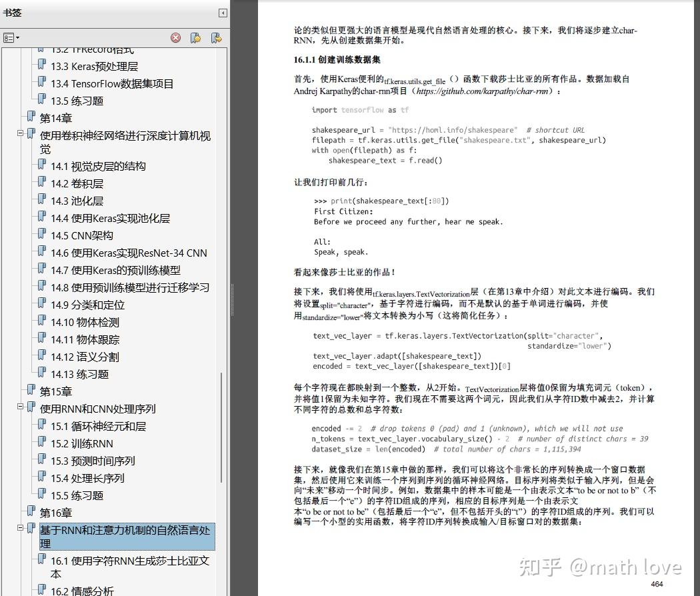Image resolution: width=700 pixels, height=596 pixels.
Task: Click the bookmark icon beside 16.2 情感分析
Action: [41, 589]
